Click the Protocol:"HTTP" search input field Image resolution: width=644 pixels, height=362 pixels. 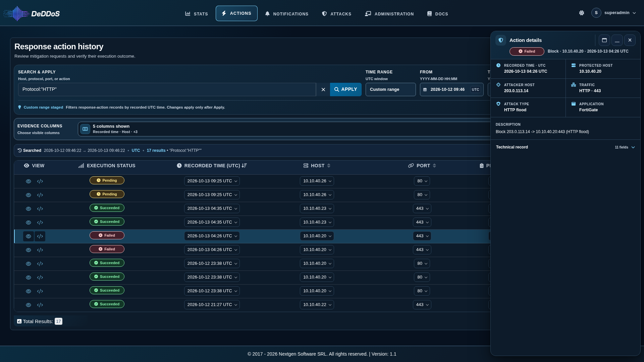(x=167, y=89)
